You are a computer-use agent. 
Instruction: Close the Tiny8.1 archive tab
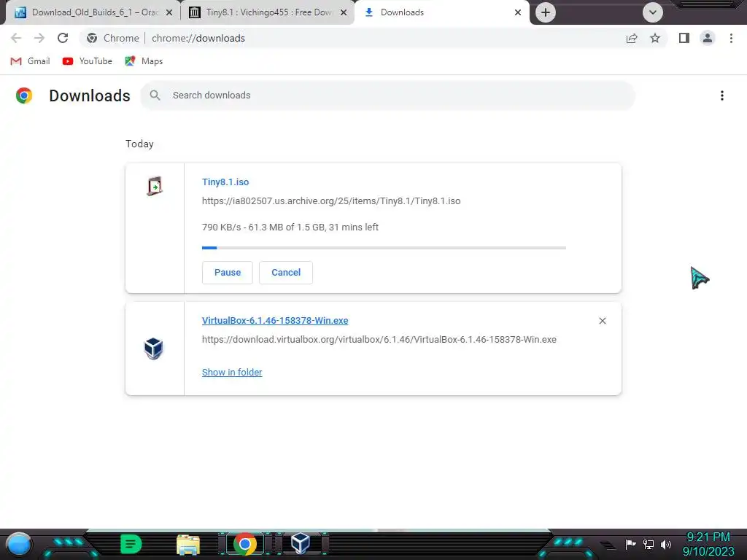344,12
